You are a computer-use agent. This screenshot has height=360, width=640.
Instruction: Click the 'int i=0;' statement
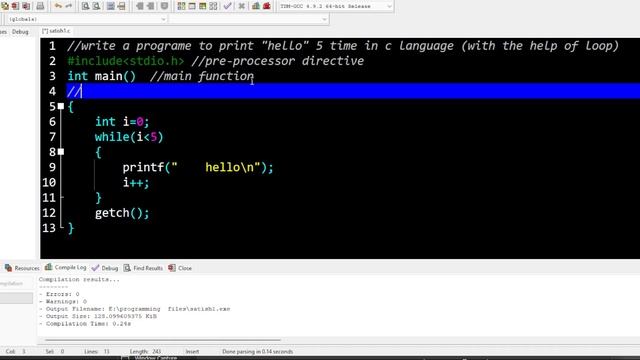coord(122,122)
